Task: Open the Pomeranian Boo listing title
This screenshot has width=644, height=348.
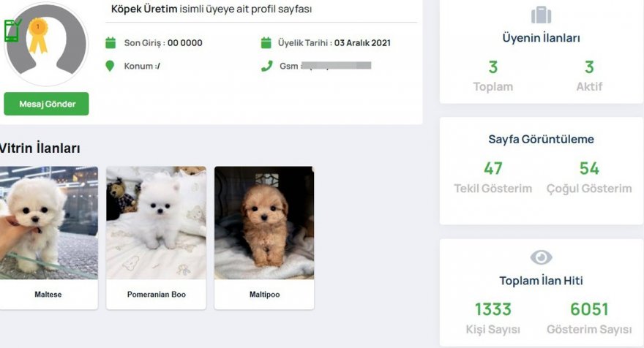Action: 156,295
